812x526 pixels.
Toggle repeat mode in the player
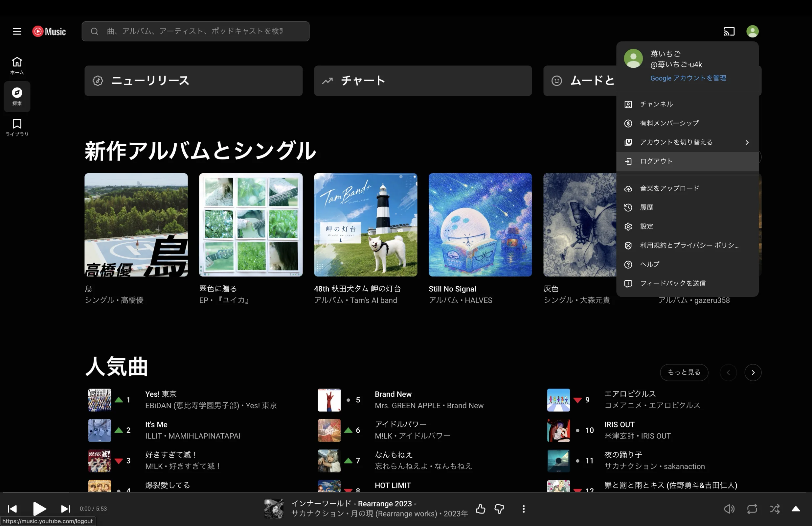point(752,509)
